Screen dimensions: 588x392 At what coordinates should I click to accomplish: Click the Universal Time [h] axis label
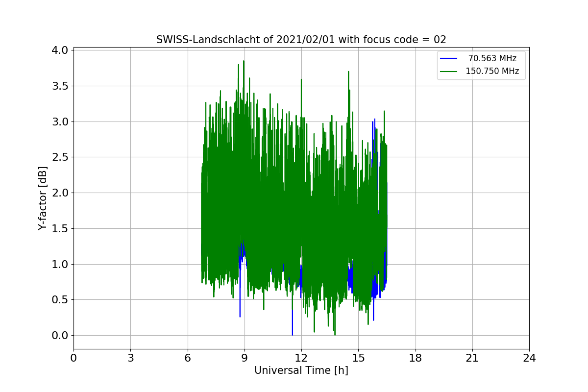pyautogui.click(x=301, y=370)
